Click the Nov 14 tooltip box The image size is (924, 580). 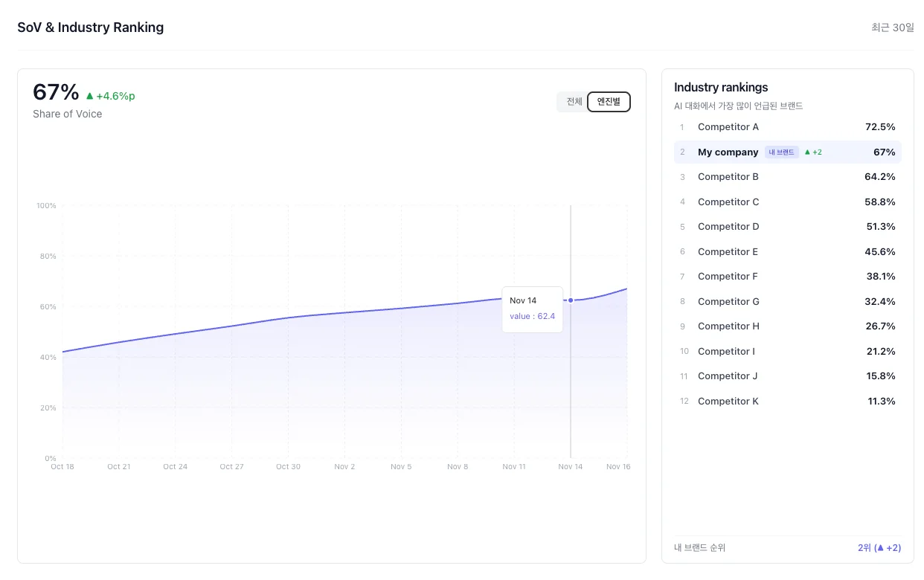click(x=532, y=309)
